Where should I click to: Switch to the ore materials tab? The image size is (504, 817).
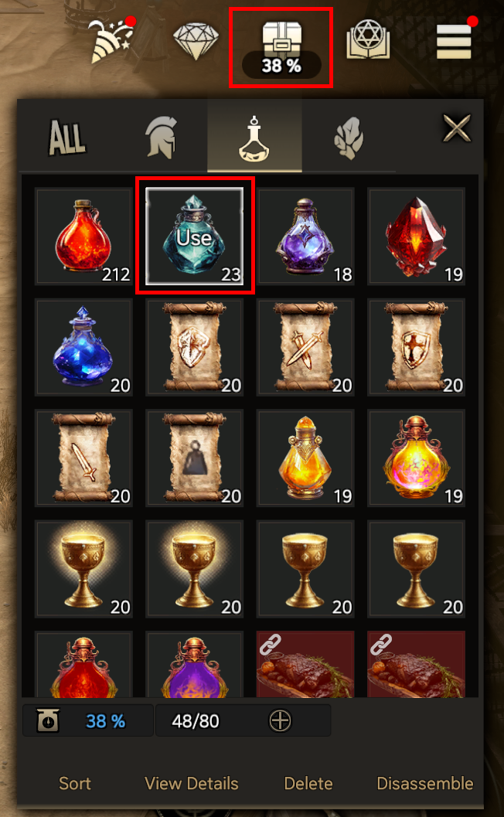(x=349, y=138)
